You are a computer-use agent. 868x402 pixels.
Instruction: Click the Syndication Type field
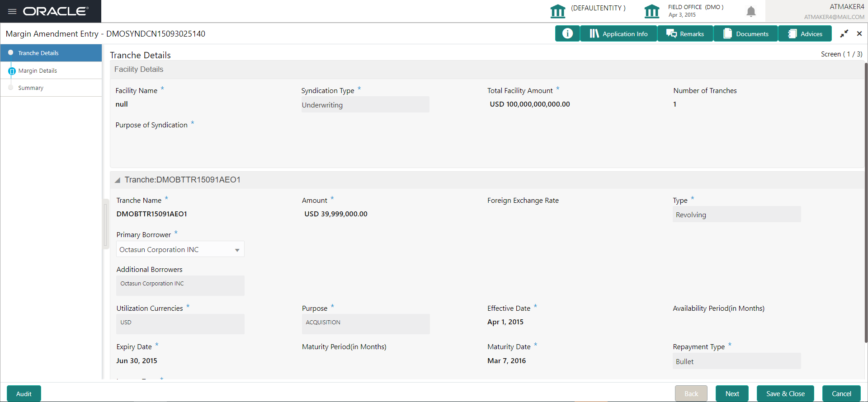(365, 105)
